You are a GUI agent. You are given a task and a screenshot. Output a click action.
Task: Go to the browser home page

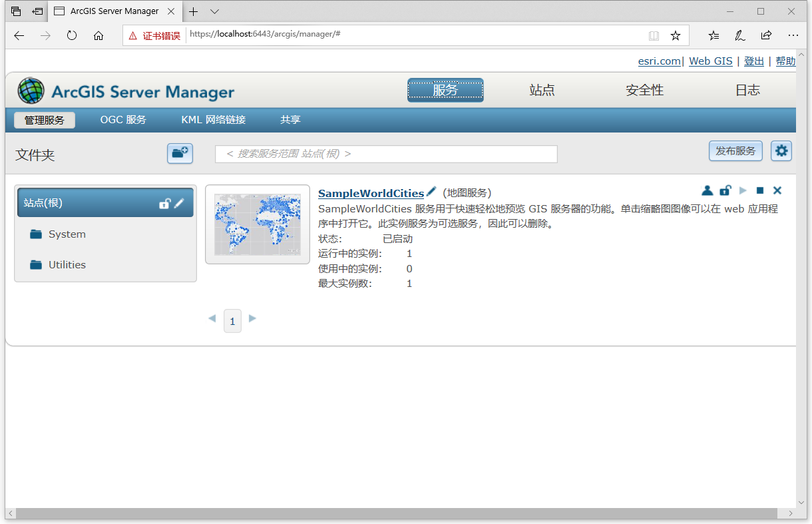point(99,35)
